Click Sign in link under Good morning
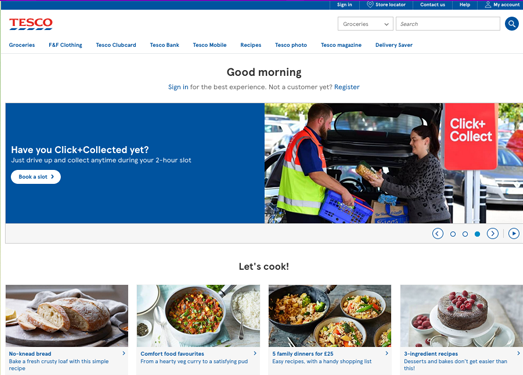Screen dimensions: 523x375 point(178,87)
